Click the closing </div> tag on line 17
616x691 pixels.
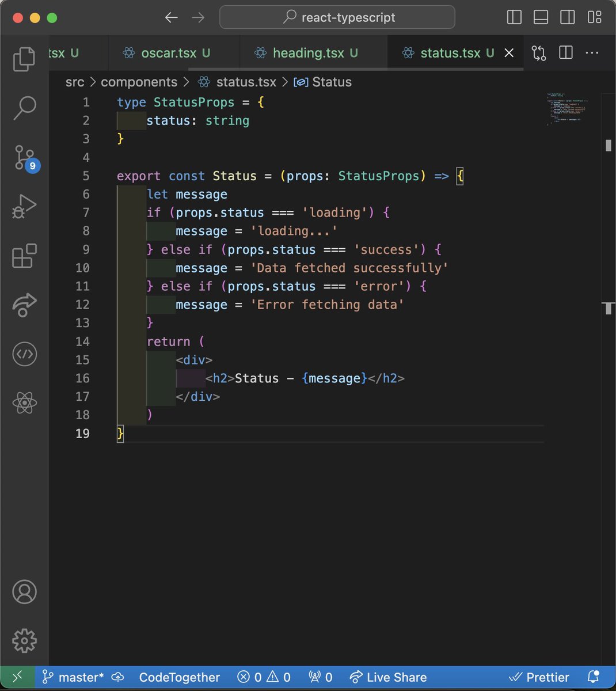(198, 397)
